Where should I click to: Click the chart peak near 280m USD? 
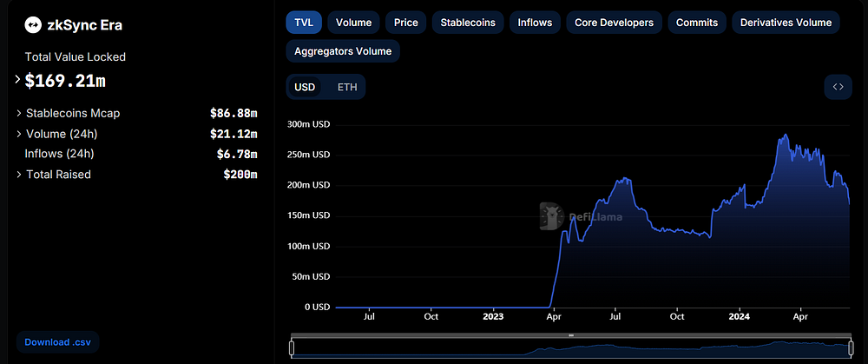point(785,135)
